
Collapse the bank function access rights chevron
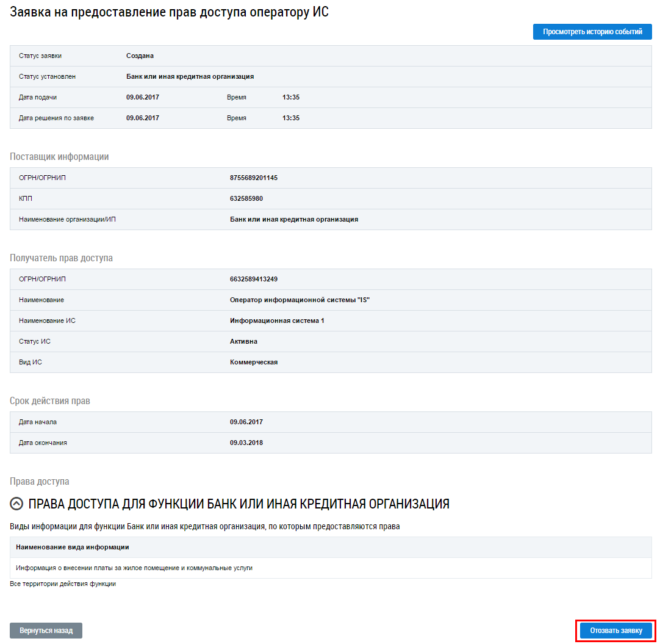coord(17,504)
